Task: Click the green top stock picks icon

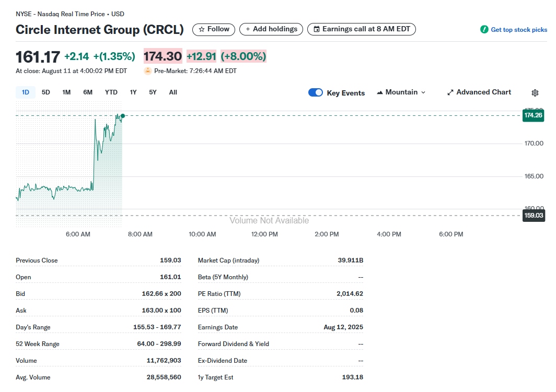Action: point(484,29)
